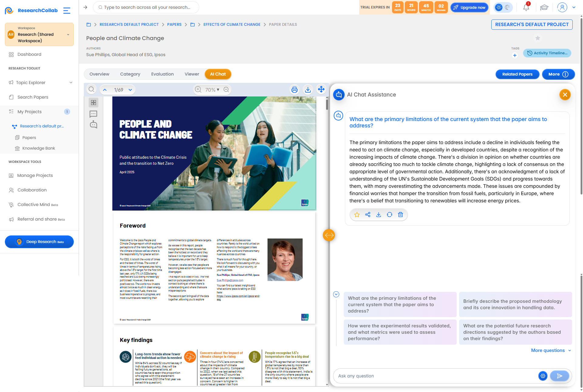This screenshot has height=392, width=583.
Task: Click the regenerate answer icon
Action: pos(390,215)
